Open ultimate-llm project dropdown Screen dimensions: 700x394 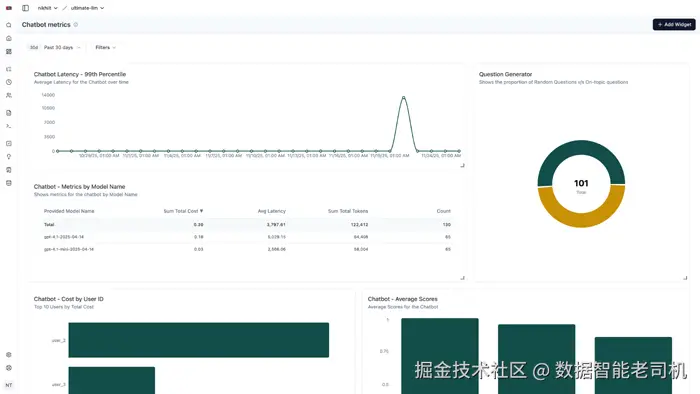88,8
